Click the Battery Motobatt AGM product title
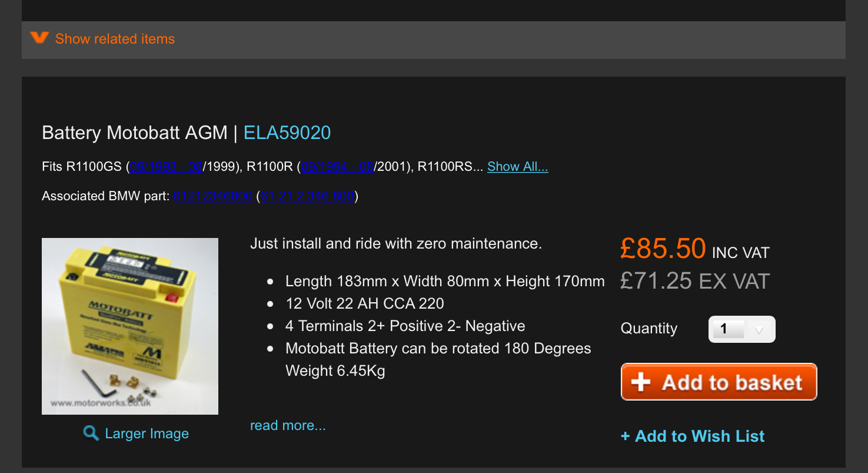Viewport: 868px width, 473px height. [135, 133]
